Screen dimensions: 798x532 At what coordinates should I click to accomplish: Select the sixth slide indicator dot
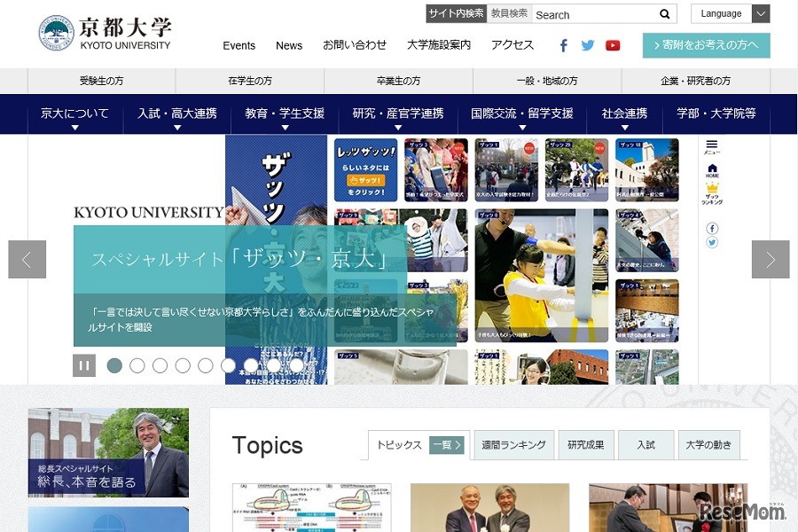point(228,365)
